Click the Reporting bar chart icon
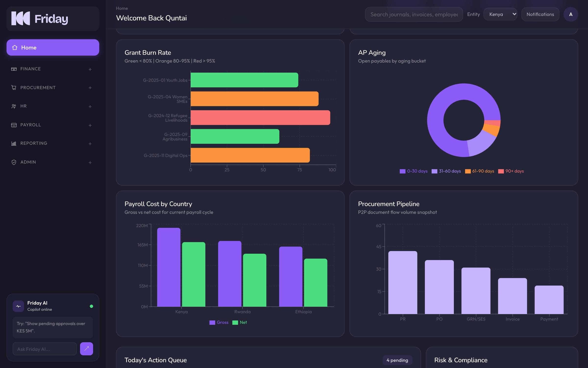 [x=14, y=144]
